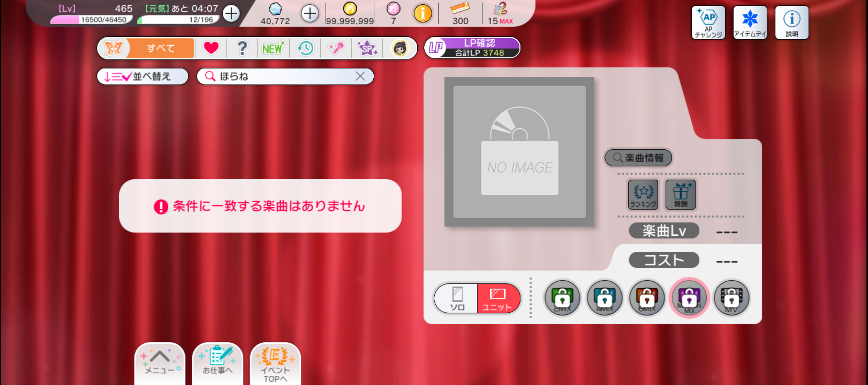Select the SP star filter icon
This screenshot has height=385, width=868.
point(367,48)
